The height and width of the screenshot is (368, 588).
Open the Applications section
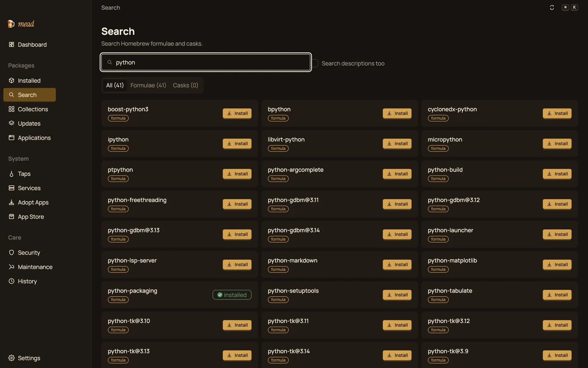point(29,138)
